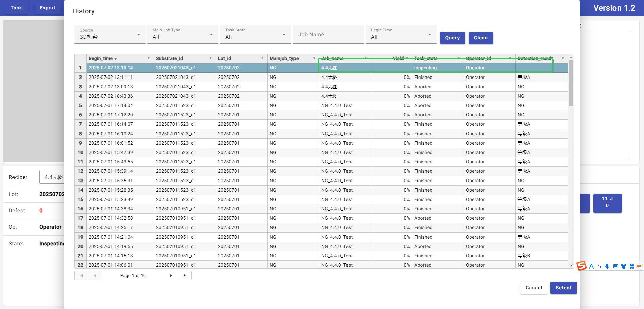Image resolution: width=644 pixels, height=309 pixels.
Task: Open the Begin Time dropdown
Action: point(401,35)
